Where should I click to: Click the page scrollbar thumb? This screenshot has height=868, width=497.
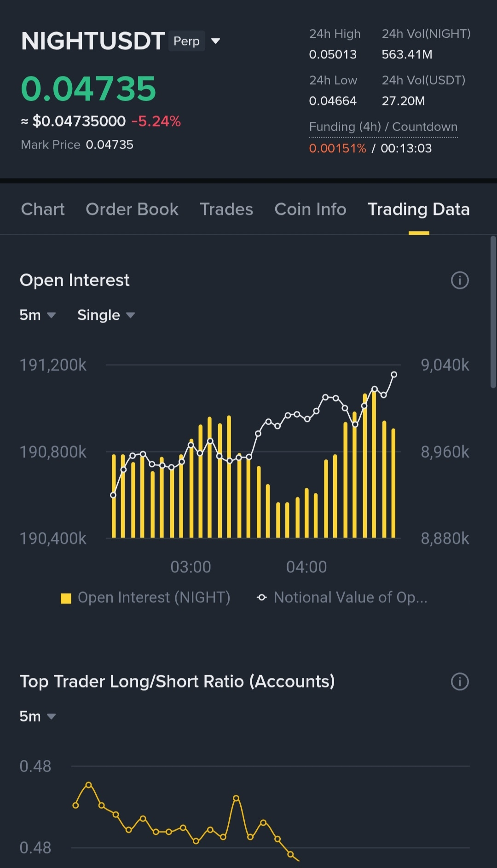click(493, 313)
